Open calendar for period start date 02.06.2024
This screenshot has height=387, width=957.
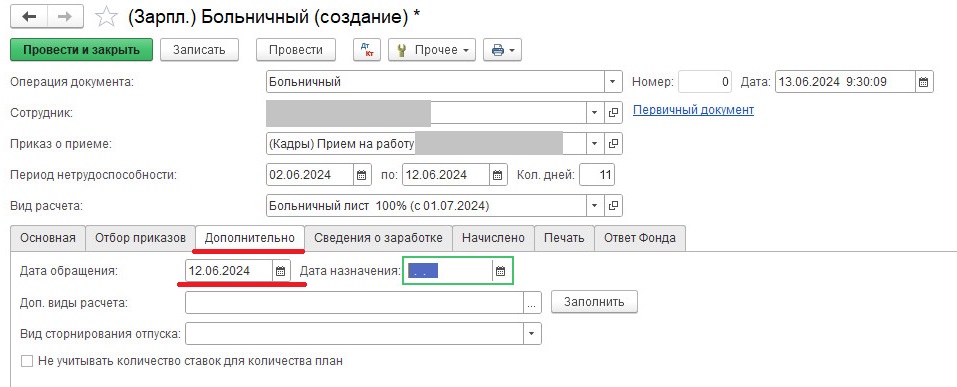[x=361, y=175]
